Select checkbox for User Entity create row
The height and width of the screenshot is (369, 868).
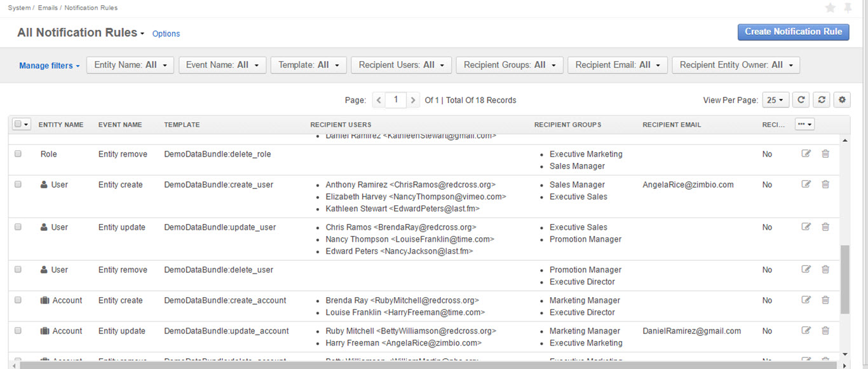[x=18, y=184]
